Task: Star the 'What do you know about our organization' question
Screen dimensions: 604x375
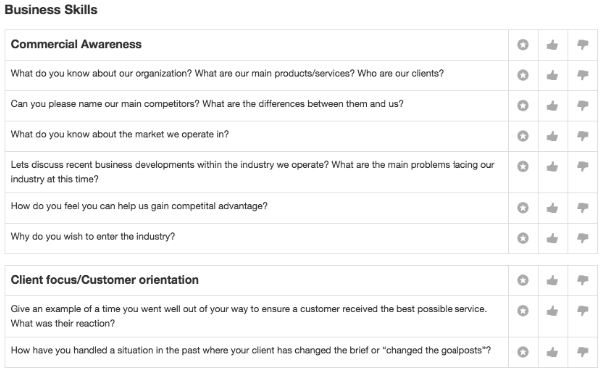Action: (523, 75)
